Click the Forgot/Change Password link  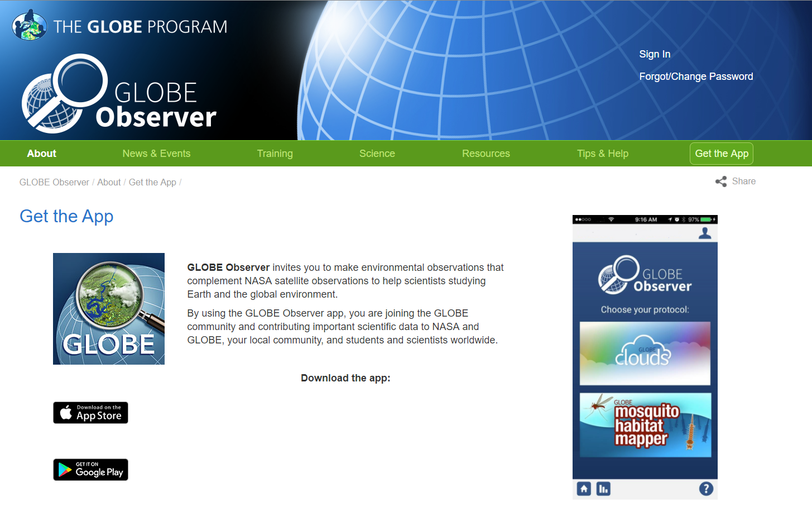696,77
